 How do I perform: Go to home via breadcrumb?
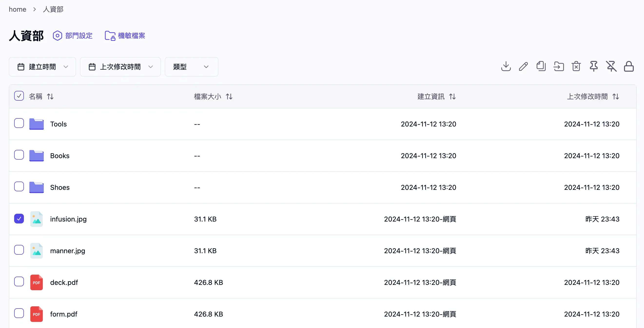17,9
